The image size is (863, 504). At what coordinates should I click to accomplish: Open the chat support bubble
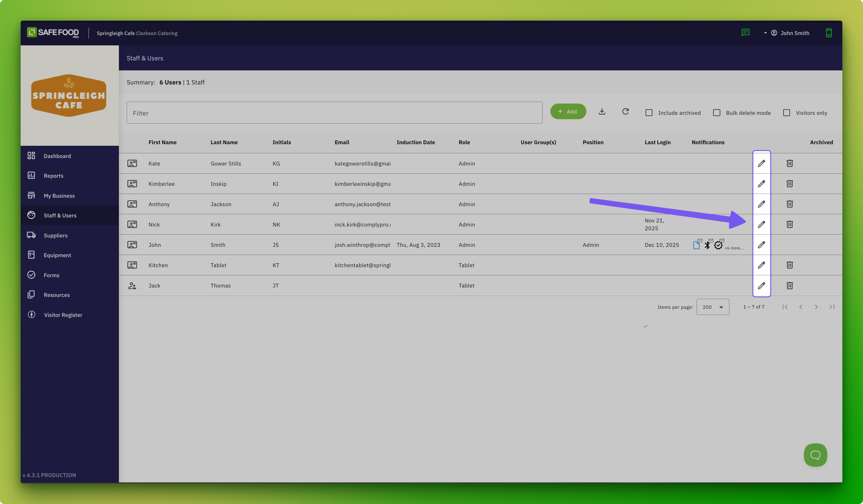pos(815,455)
